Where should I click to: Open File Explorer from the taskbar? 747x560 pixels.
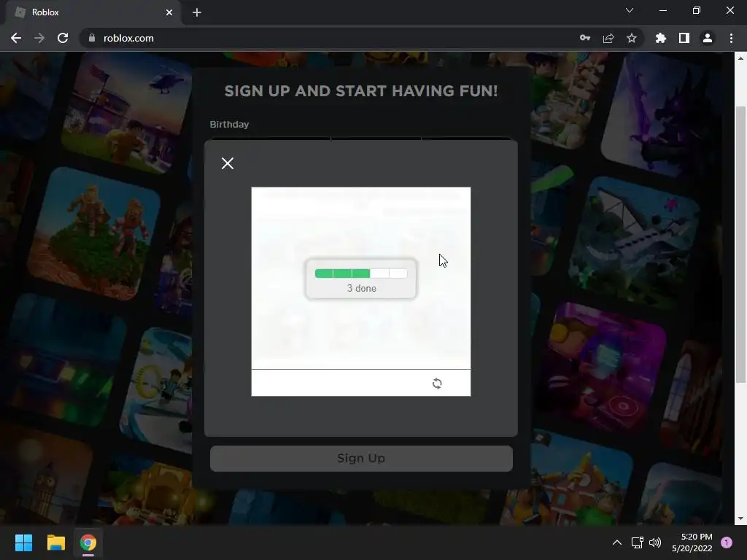click(x=55, y=542)
